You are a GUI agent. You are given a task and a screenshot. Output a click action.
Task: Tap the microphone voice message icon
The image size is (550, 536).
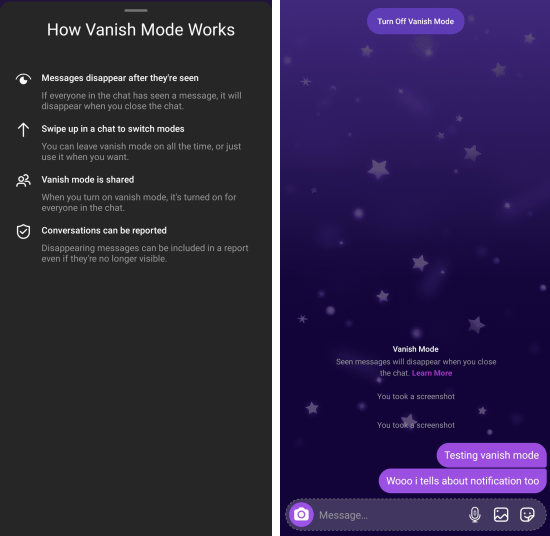475,515
